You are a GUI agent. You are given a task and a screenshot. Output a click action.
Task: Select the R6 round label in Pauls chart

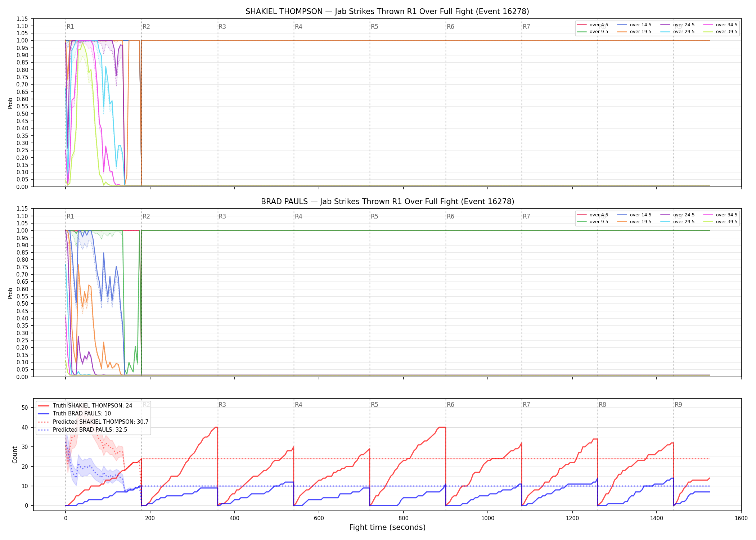[x=450, y=216]
